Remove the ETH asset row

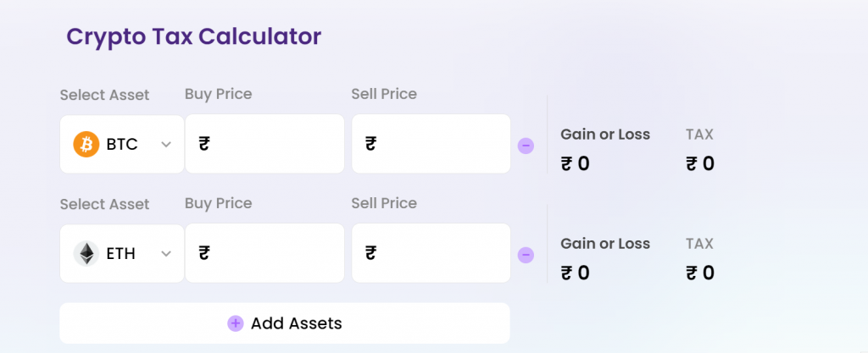tap(526, 255)
